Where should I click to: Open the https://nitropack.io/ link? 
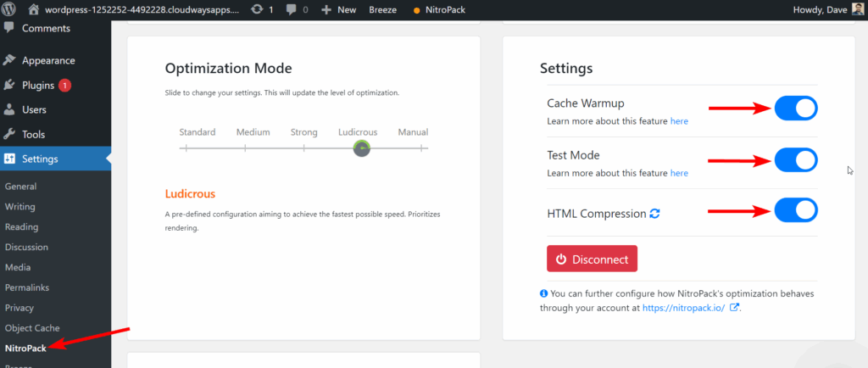(x=684, y=308)
